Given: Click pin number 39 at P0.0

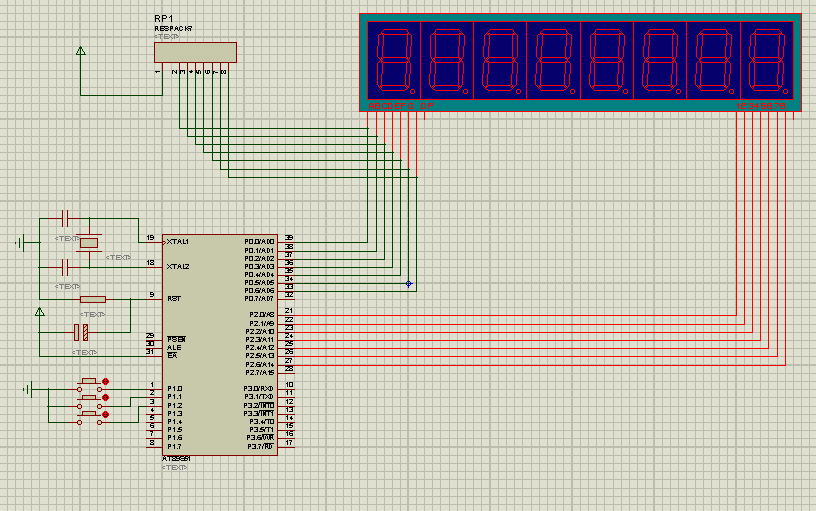Looking at the screenshot, I should click(289, 238).
